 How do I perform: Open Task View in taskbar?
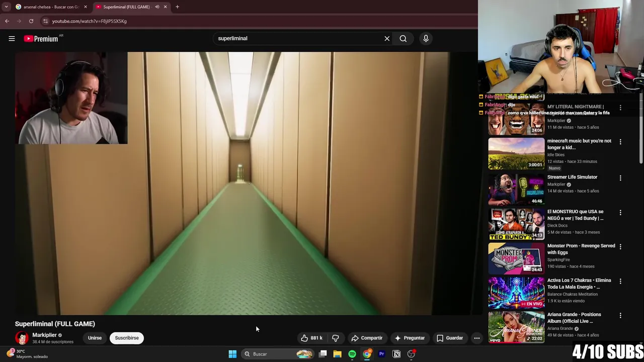tap(323, 354)
